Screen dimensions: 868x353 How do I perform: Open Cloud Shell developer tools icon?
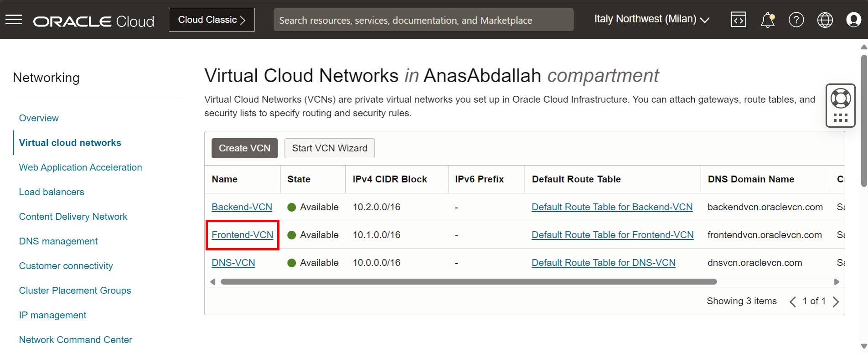click(738, 20)
